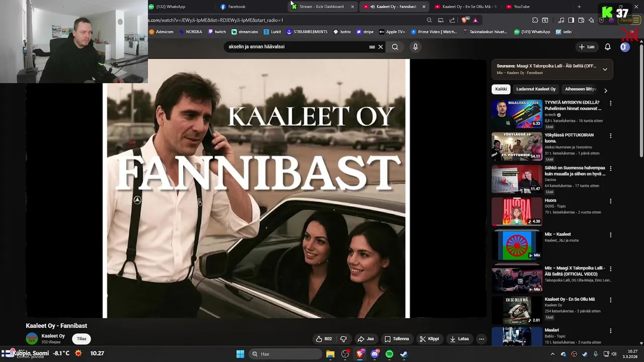Switch to Kaaleet Oy - En Se Ollu Mä tab
This screenshot has width=644, height=362.
coord(465,7)
